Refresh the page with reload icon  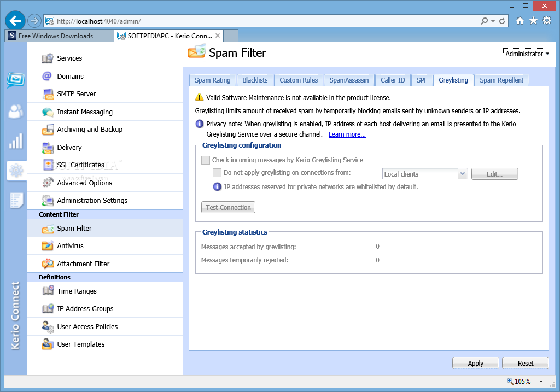(502, 21)
